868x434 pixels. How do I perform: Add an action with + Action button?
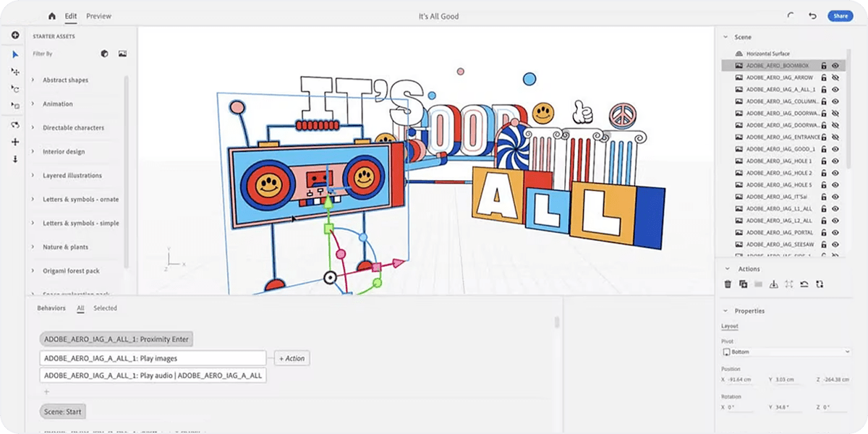coord(292,358)
